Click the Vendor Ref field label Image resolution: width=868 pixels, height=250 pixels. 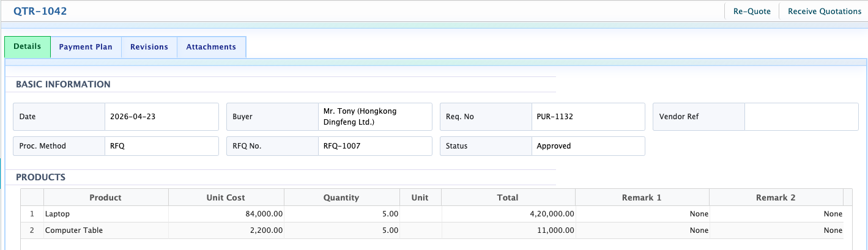679,117
